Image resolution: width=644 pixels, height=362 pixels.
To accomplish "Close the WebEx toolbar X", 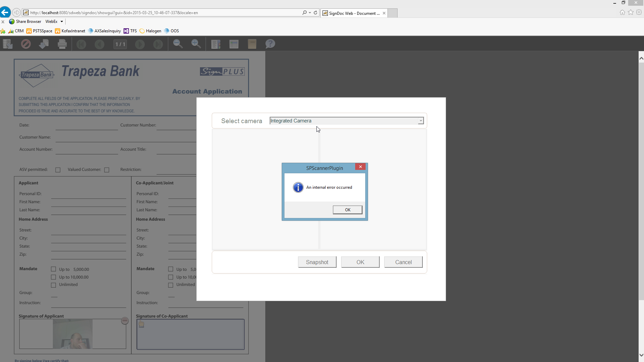I will point(3,22).
